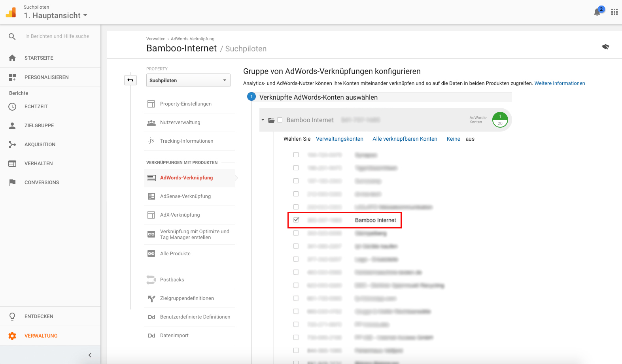
Task: Click the 1/20 AdWords-Konten counter circle
Action: [500, 120]
